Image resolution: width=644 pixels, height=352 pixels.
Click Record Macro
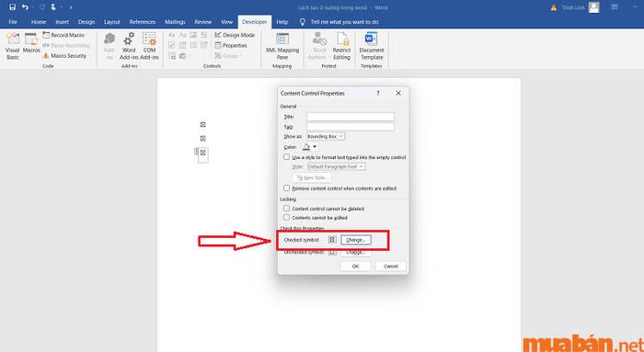point(63,35)
